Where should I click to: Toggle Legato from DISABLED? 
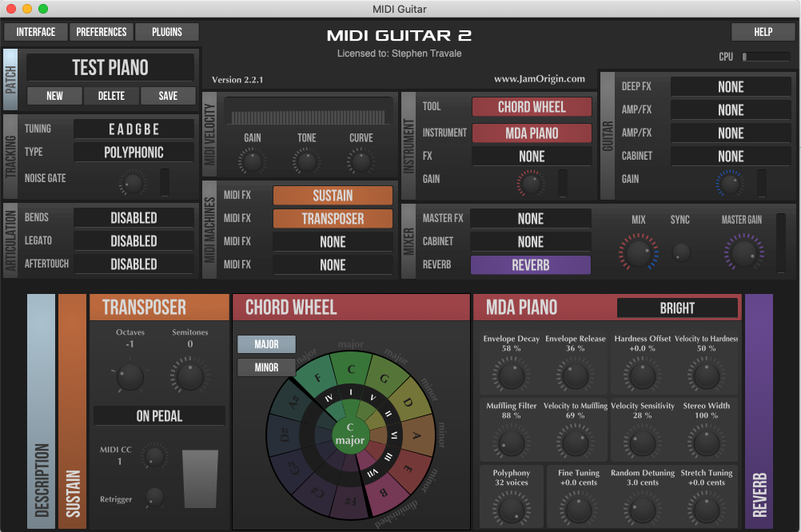[x=133, y=240]
